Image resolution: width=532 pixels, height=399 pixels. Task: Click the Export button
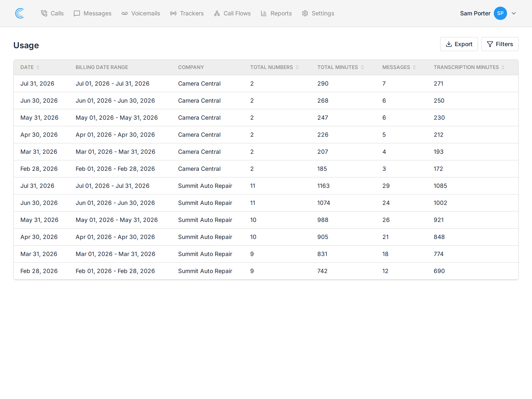[459, 44]
